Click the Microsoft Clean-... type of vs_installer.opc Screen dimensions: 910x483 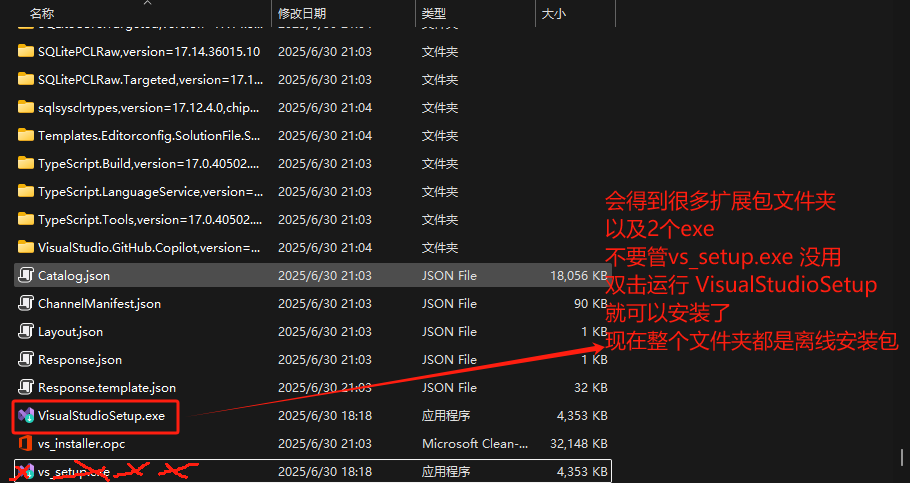pos(475,444)
